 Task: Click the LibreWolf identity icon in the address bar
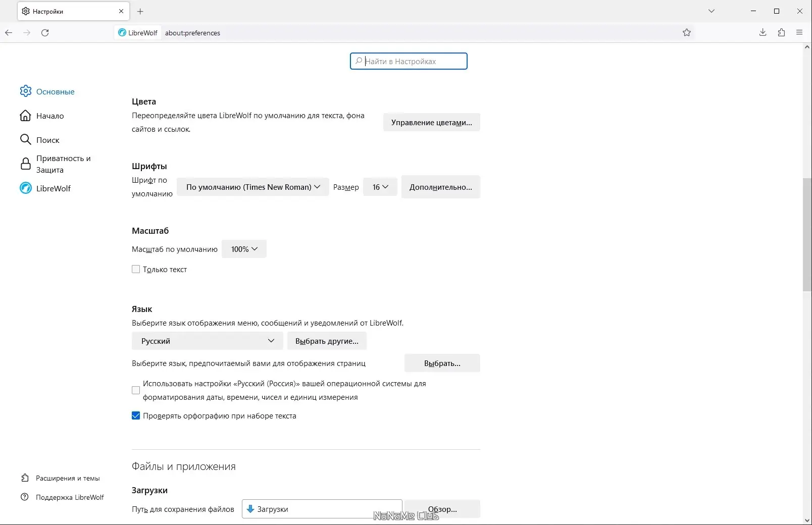pos(122,33)
